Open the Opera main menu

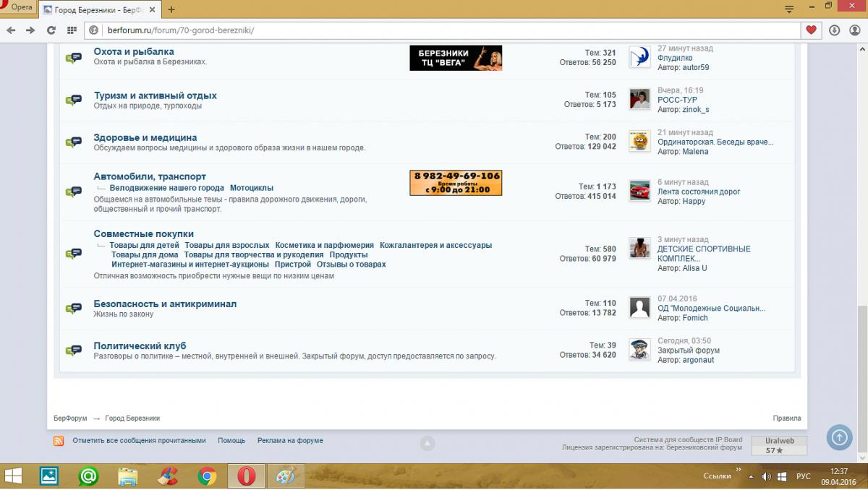tap(17, 7)
